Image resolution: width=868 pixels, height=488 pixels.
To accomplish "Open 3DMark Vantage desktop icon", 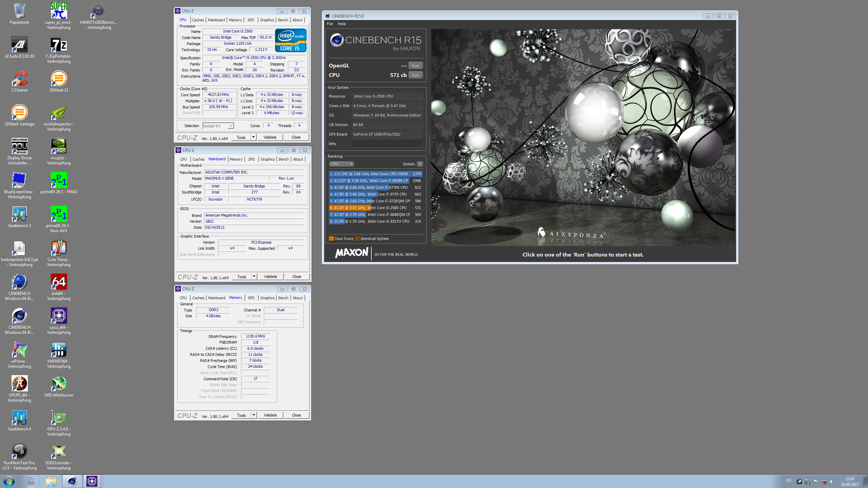I will pyautogui.click(x=19, y=115).
